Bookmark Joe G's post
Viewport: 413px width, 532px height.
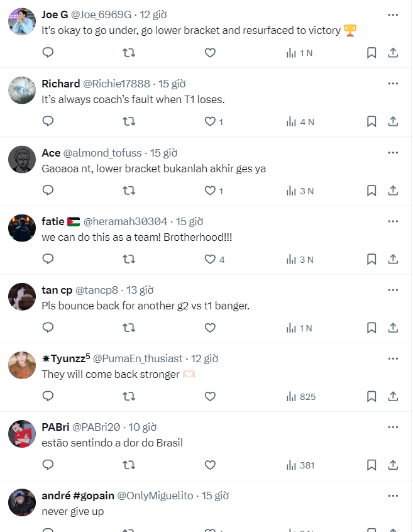point(371,53)
